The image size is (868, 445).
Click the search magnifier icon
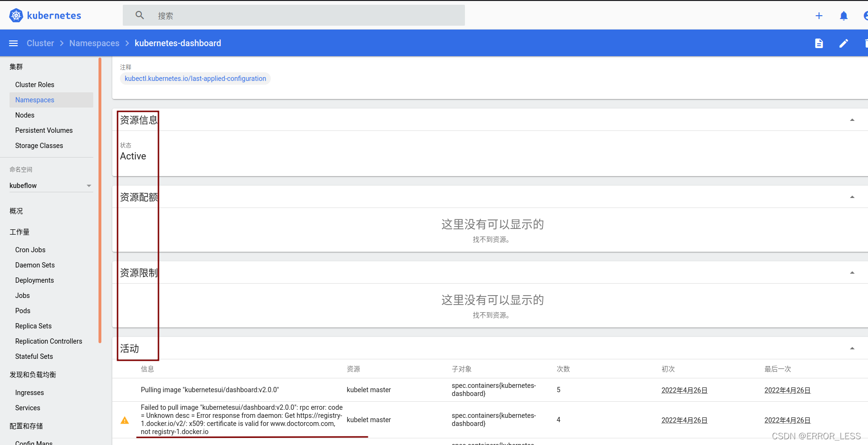(139, 15)
